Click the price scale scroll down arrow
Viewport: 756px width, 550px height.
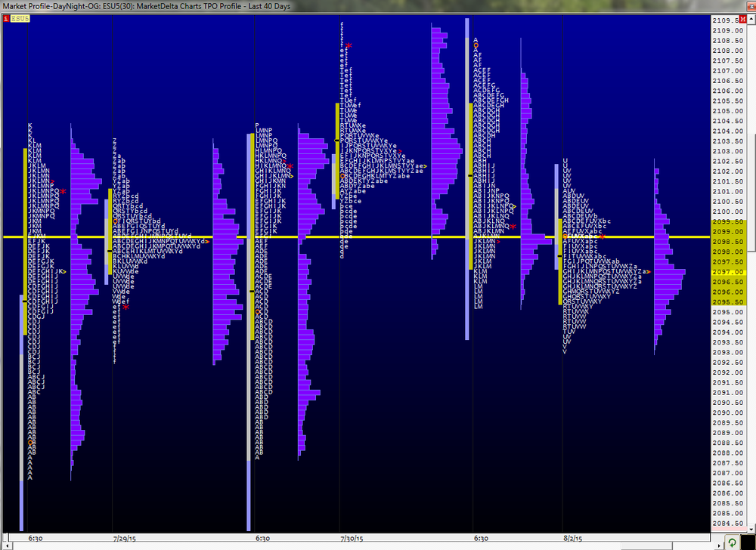751,528
